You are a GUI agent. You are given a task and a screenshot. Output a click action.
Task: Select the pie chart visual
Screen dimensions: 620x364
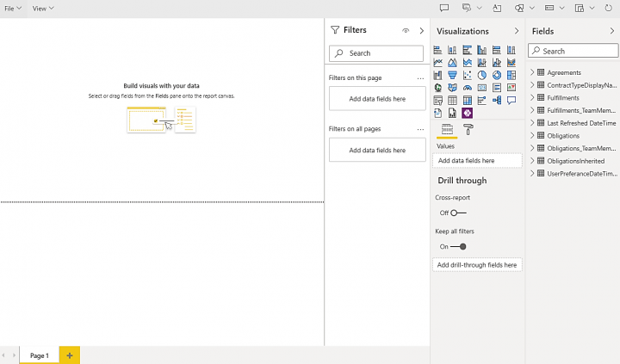pyautogui.click(x=481, y=75)
